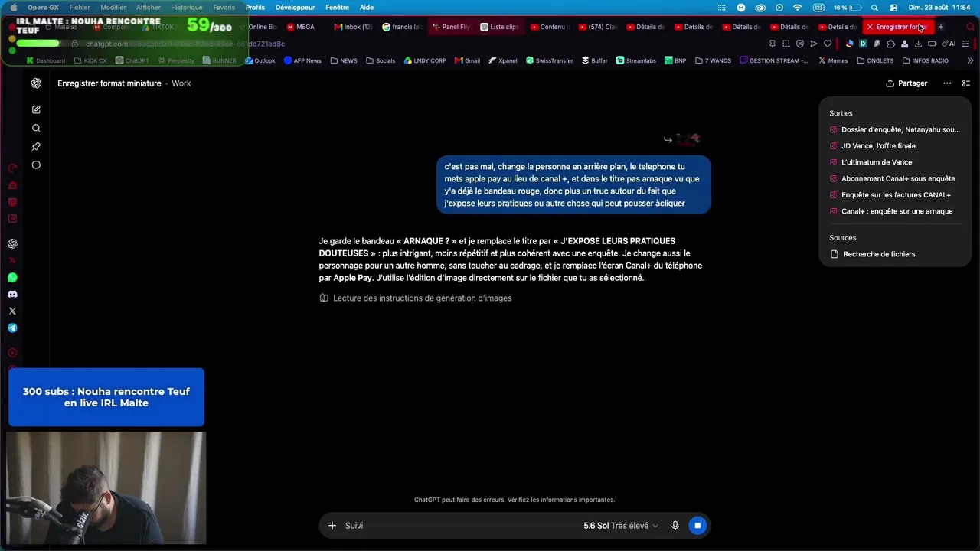Stop the response generation
Screen dimensions: 980x551
pyautogui.click(x=697, y=526)
